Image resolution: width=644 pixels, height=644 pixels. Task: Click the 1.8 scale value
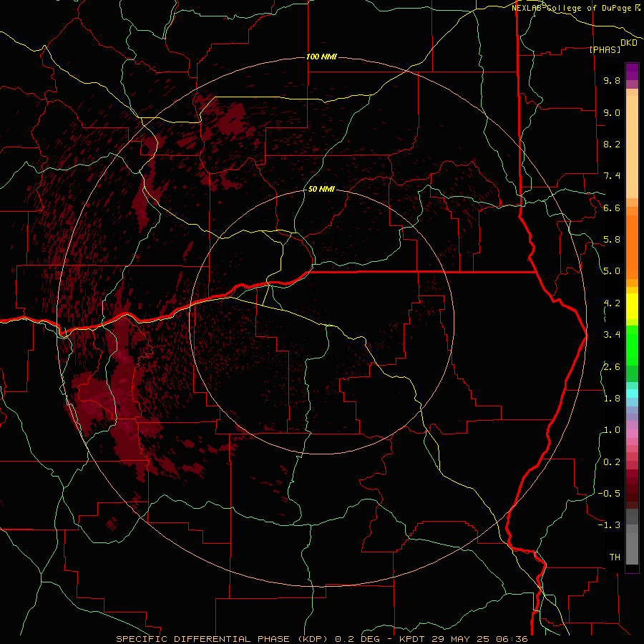click(612, 399)
